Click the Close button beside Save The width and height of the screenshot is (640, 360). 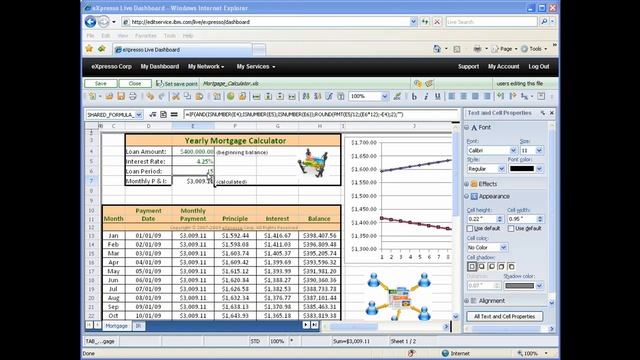coord(135,83)
